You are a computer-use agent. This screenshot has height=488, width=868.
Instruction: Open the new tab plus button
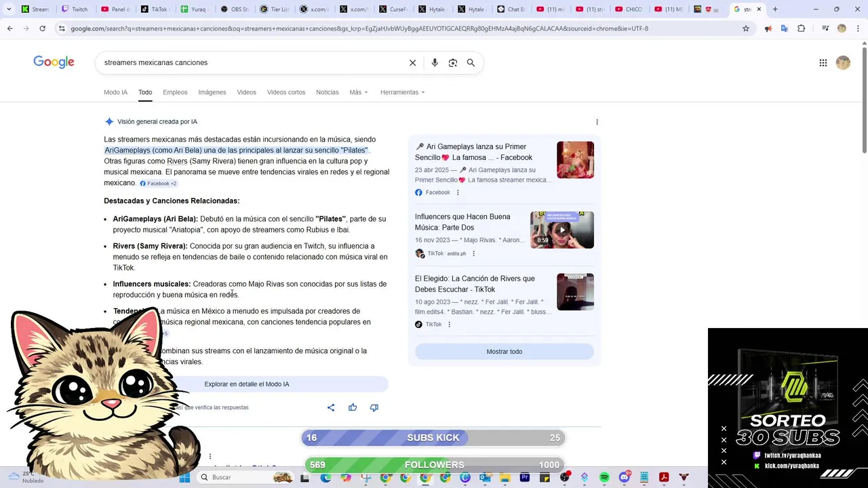point(775,9)
